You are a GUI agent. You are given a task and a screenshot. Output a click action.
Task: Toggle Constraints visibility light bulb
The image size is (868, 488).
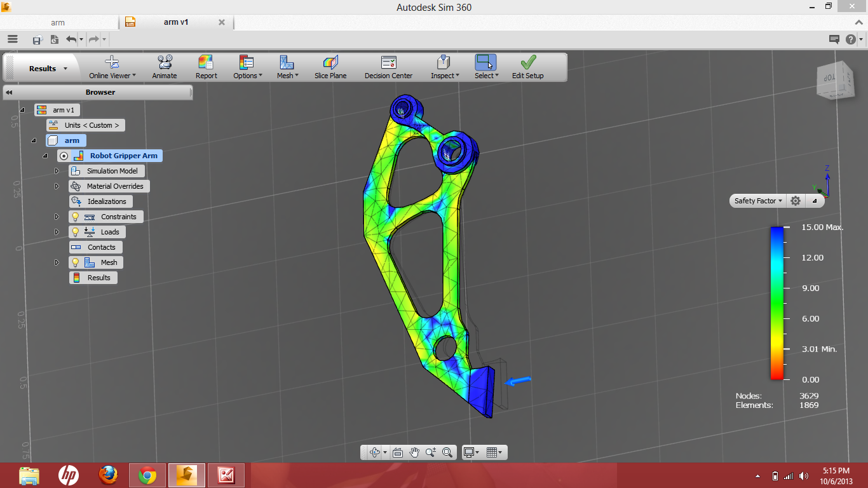(x=75, y=217)
